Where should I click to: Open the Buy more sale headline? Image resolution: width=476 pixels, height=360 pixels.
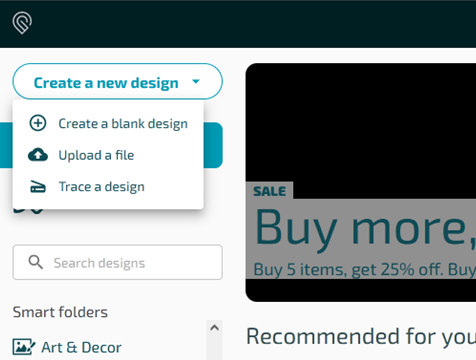365,229
